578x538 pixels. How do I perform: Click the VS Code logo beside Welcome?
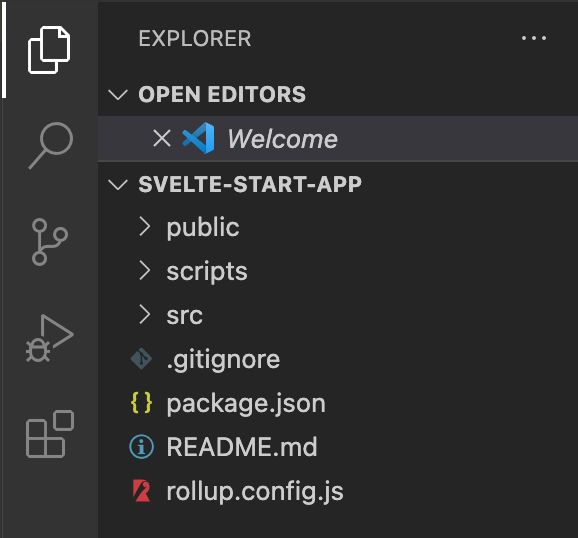[x=198, y=138]
